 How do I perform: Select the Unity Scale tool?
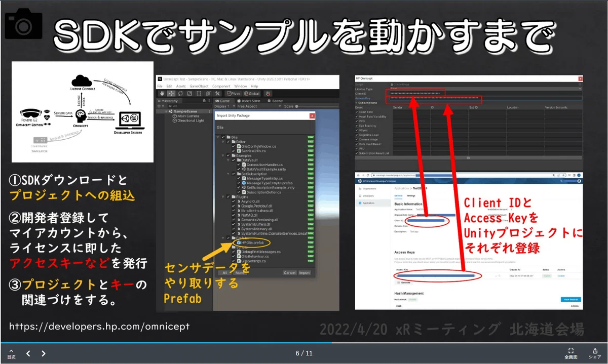click(189, 93)
